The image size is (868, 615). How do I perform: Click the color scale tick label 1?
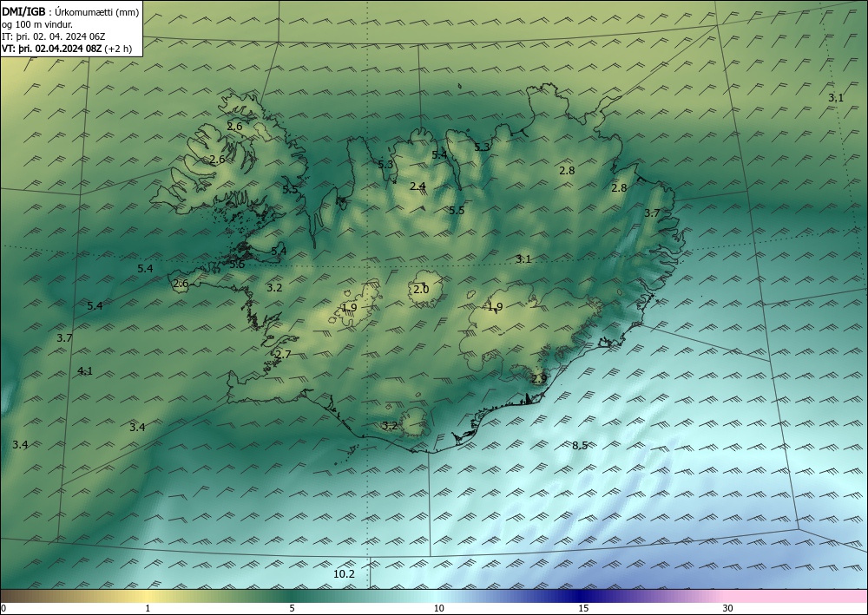[148, 608]
